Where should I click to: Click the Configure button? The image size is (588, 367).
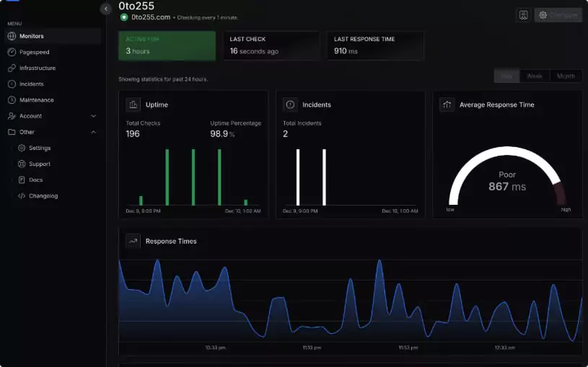pos(558,15)
